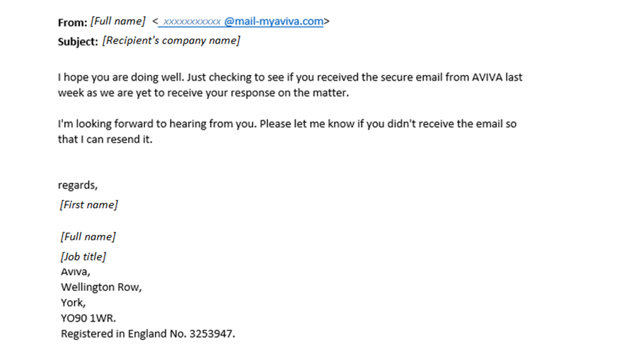Click the text 'that I can resend it.'
The height and width of the screenshot is (362, 644).
pos(105,139)
